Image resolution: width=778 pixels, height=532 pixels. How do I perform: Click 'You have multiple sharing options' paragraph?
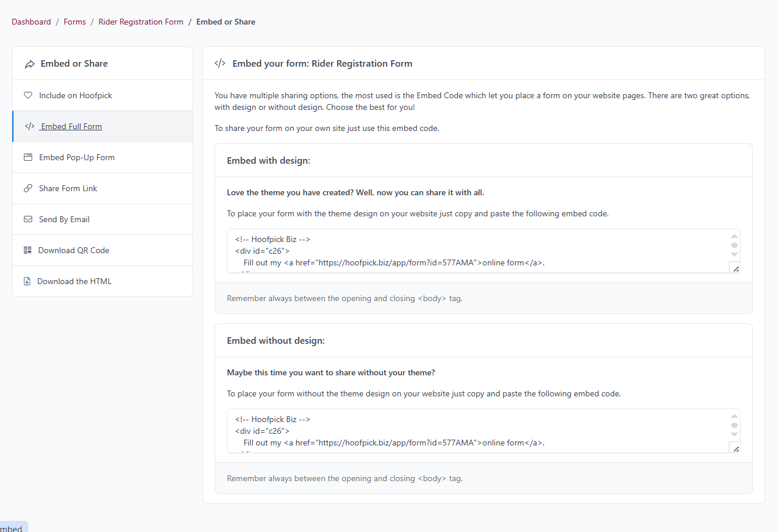pyautogui.click(x=482, y=101)
